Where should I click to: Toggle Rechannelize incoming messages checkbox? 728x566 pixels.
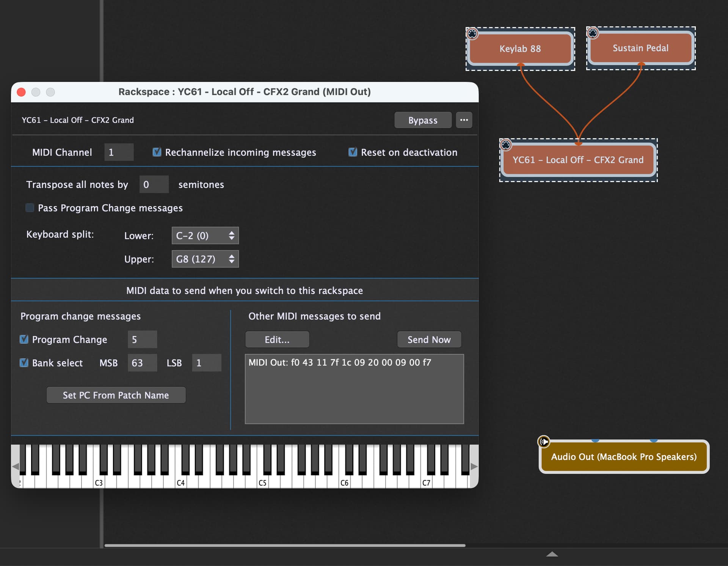tap(157, 152)
